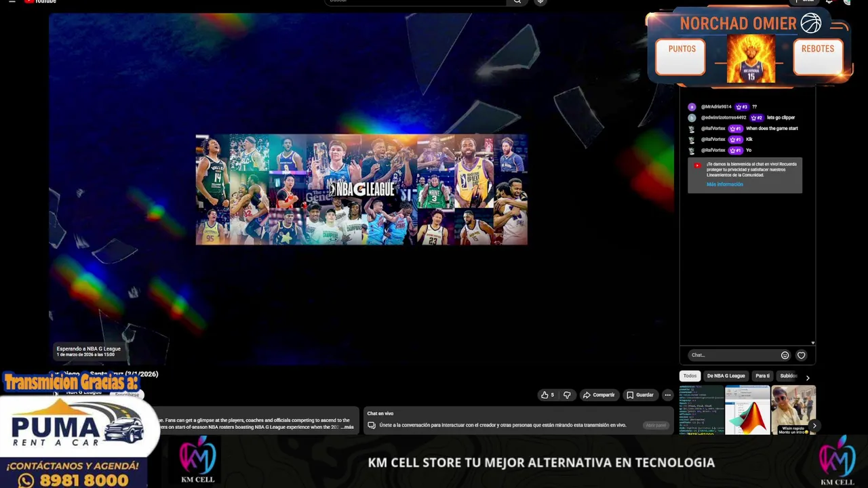Click the right KM Cell logo

click(837, 462)
